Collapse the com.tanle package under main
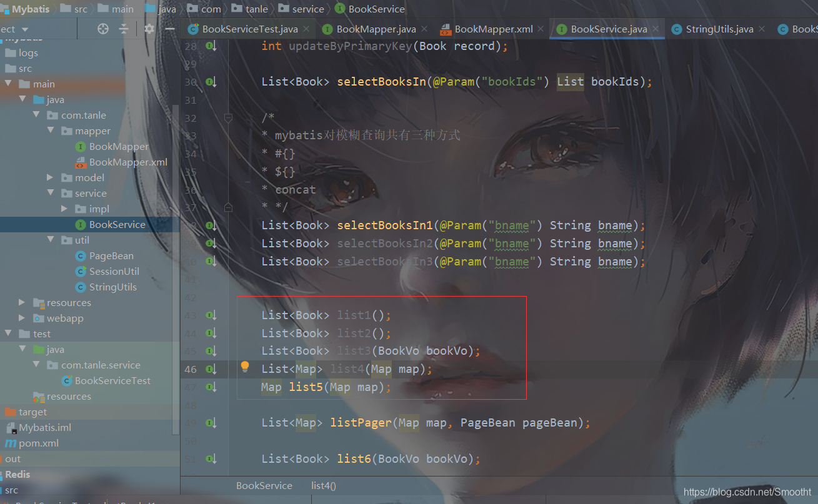Image resolution: width=818 pixels, height=504 pixels. [x=37, y=115]
